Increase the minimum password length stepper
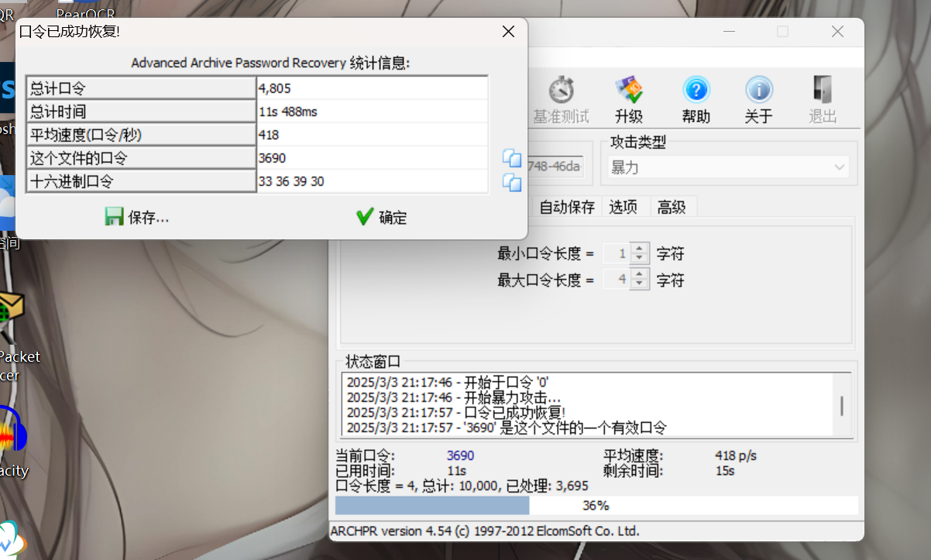931x560 pixels. [639, 249]
